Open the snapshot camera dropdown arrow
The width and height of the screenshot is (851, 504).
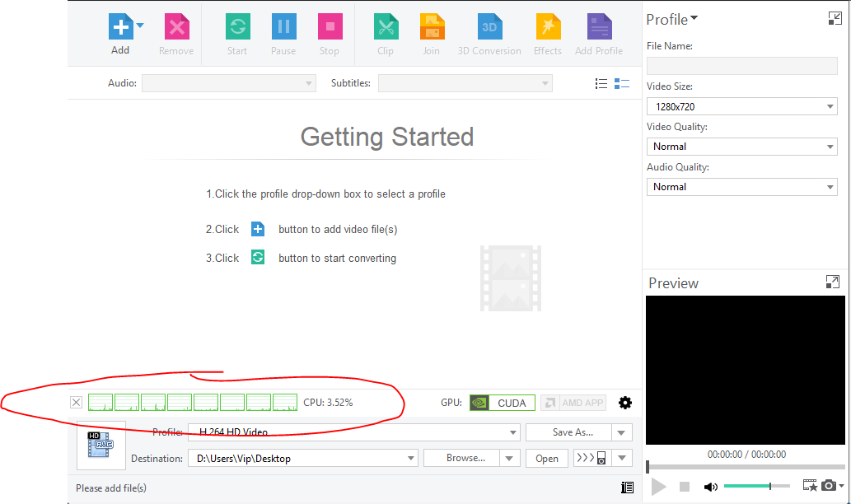point(841,486)
